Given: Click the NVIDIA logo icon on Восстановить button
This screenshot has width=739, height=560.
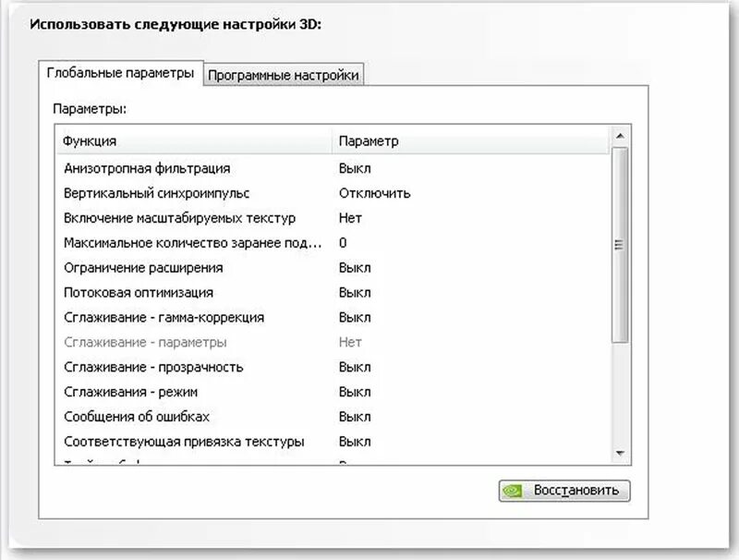Looking at the screenshot, I should click(512, 492).
